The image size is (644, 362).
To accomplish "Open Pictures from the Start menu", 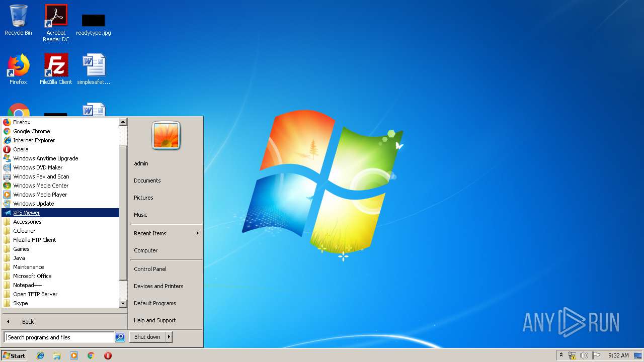I will point(166,198).
